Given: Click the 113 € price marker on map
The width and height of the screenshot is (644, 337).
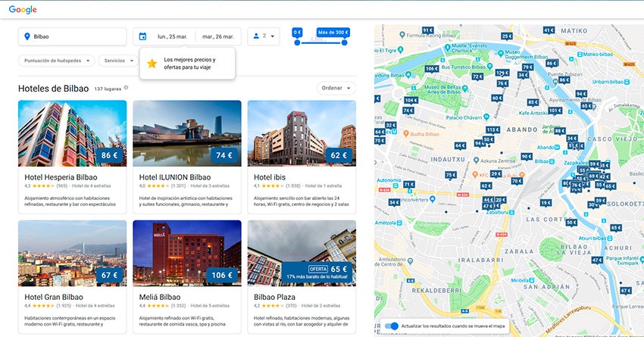Looking at the screenshot, I should [x=492, y=130].
